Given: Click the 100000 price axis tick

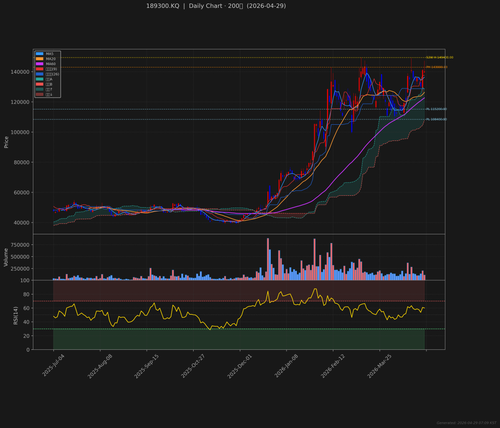Looking at the screenshot, I should pyautogui.click(x=20, y=132).
